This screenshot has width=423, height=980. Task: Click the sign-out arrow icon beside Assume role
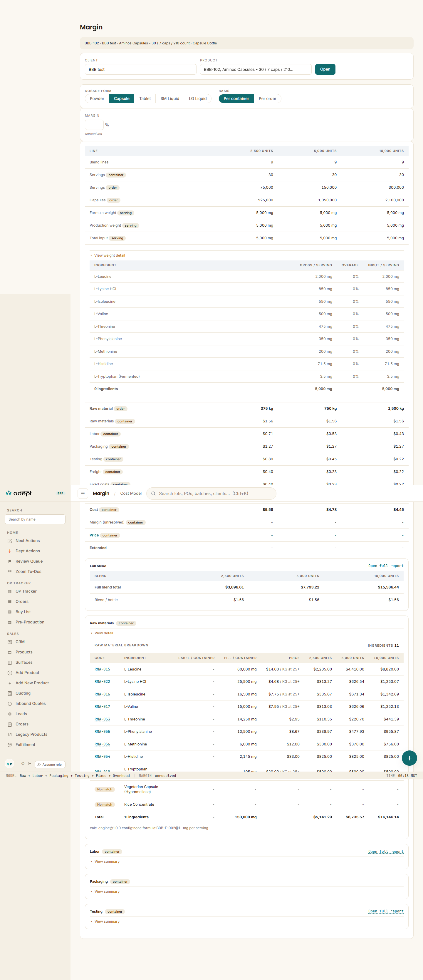tap(30, 764)
